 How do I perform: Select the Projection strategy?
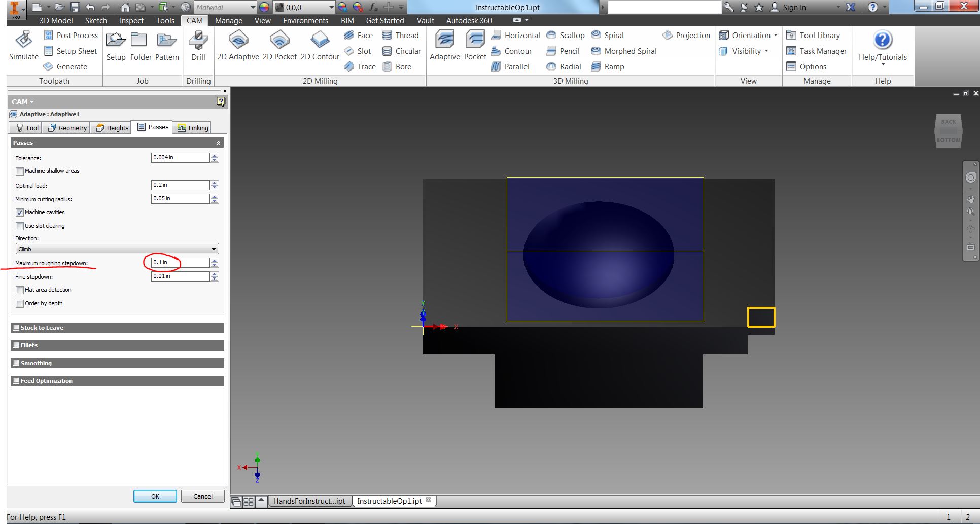686,35
